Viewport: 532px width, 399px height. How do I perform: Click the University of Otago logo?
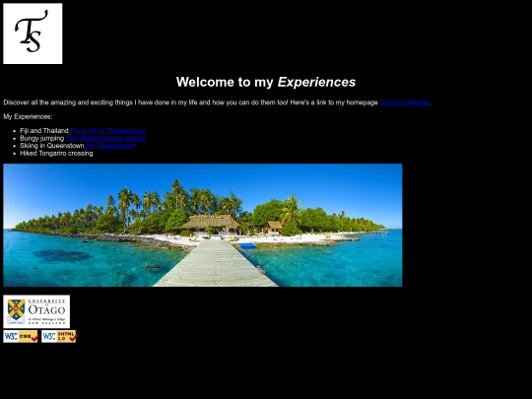[36, 311]
